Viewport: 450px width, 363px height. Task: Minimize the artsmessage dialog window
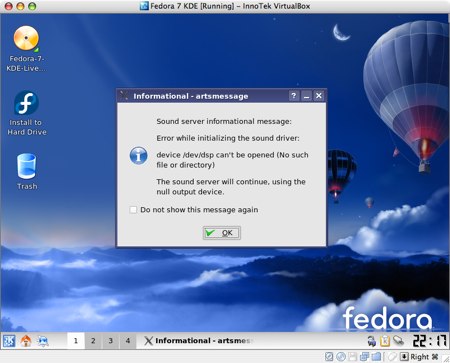(306, 96)
